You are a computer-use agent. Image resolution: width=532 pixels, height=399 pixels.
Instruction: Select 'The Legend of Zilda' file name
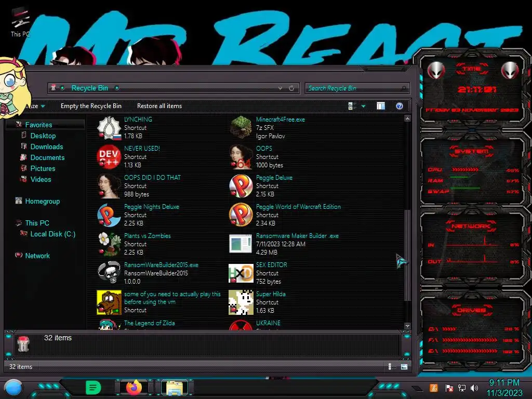149,323
